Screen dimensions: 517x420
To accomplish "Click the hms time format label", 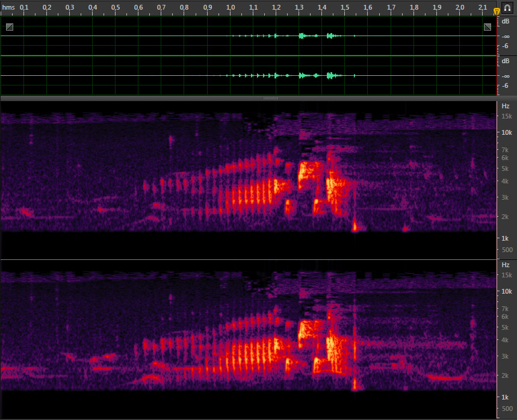I will click(8, 7).
